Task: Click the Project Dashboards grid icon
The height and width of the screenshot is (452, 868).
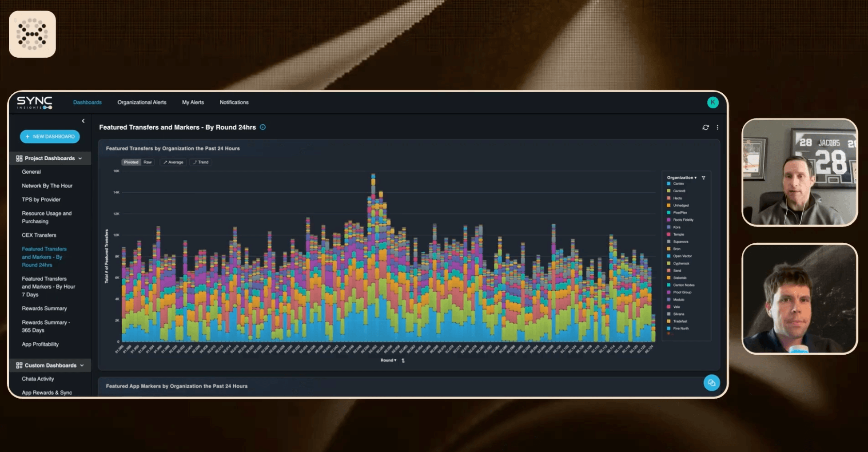Action: pos(19,159)
